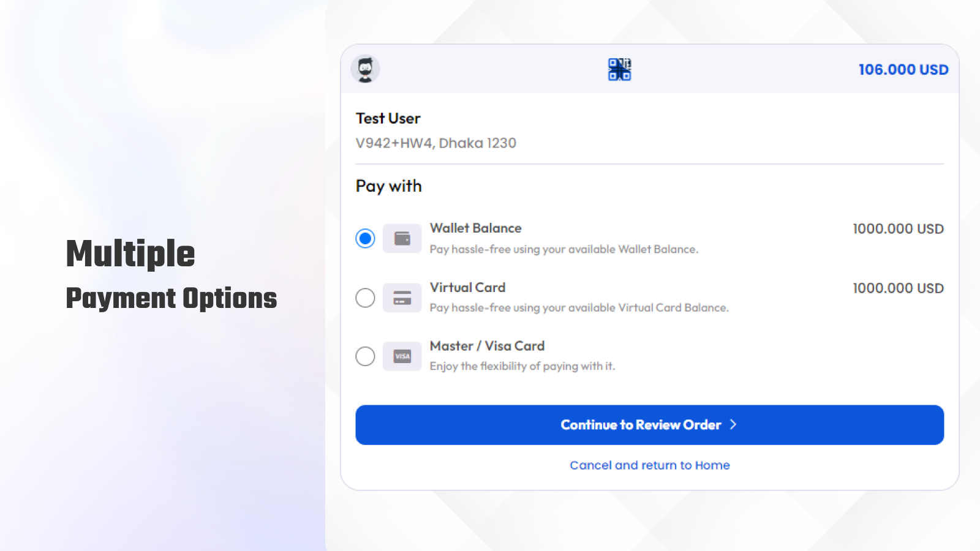Click Virtual Card 1000.000 USD amount
980x551 pixels.
[x=898, y=288]
